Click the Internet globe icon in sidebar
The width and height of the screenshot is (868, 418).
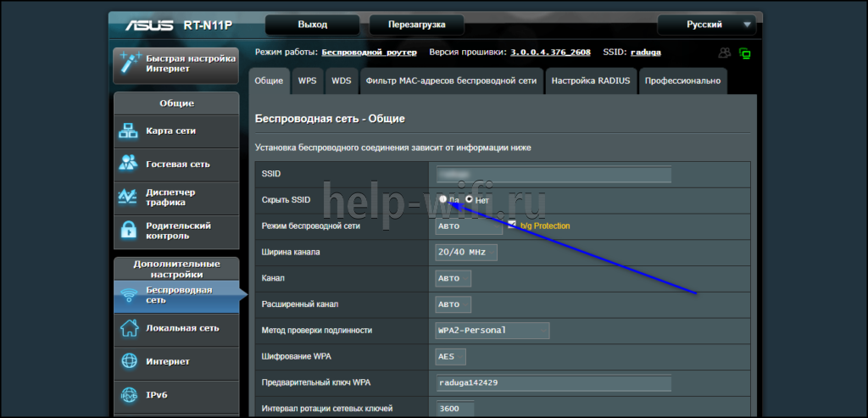pyautogui.click(x=129, y=361)
